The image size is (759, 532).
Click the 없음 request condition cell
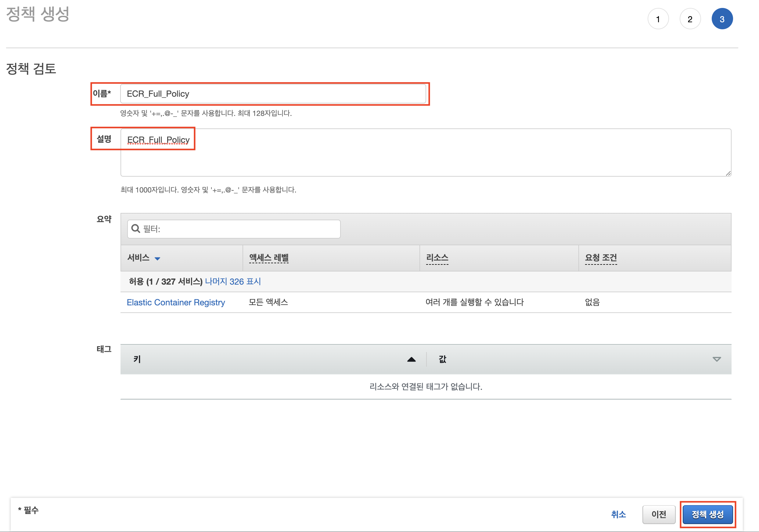[592, 302]
